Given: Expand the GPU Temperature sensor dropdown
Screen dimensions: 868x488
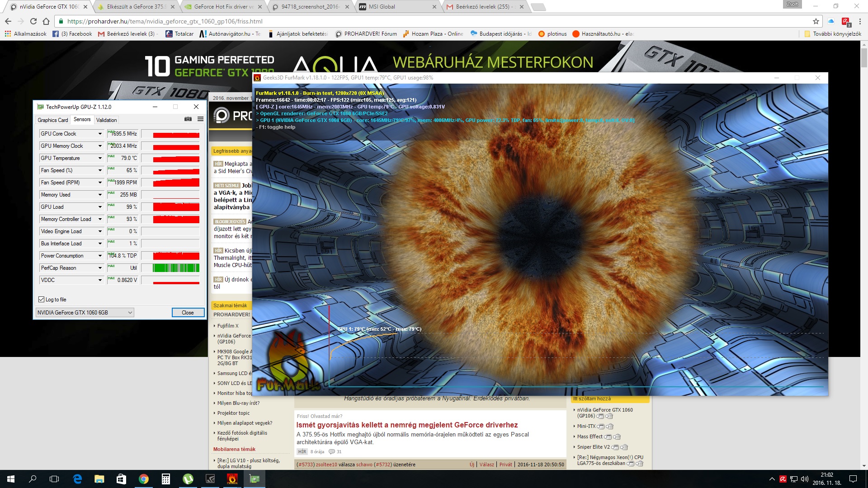Looking at the screenshot, I should (100, 158).
